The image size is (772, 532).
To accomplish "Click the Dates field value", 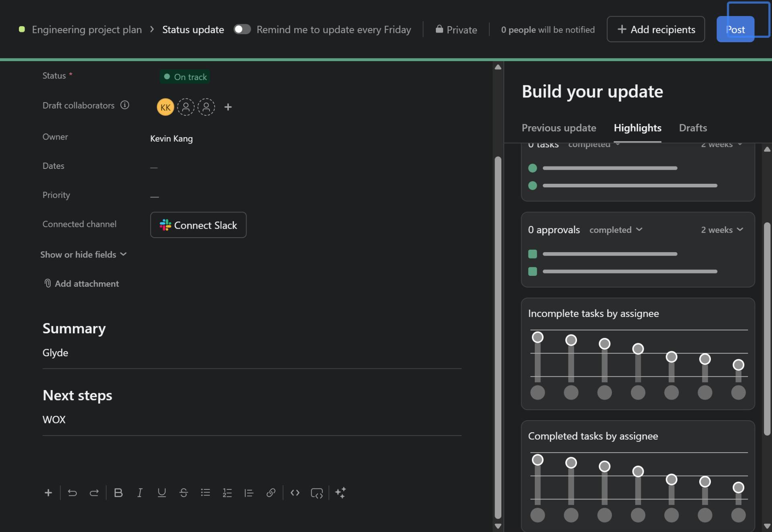I will pos(154,167).
